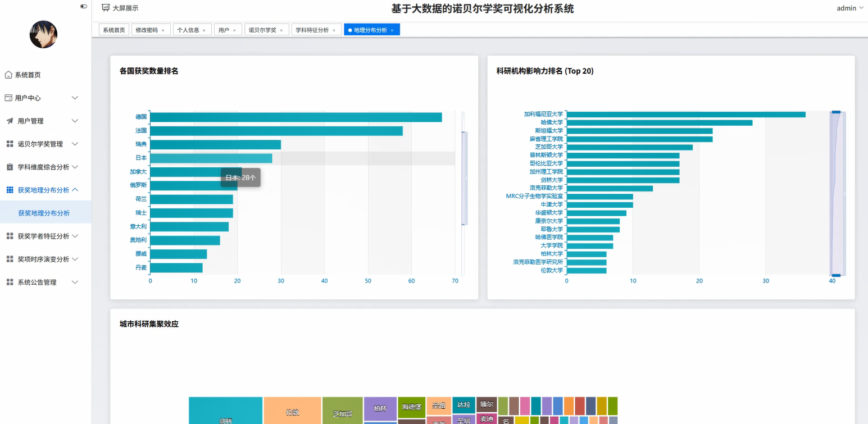Open the admin account dropdown

pyautogui.click(x=850, y=8)
